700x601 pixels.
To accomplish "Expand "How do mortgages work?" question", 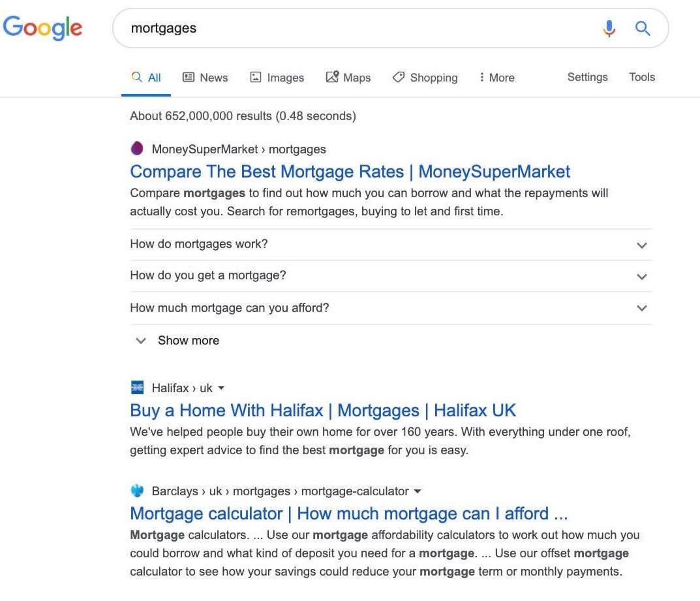I will pos(391,245).
